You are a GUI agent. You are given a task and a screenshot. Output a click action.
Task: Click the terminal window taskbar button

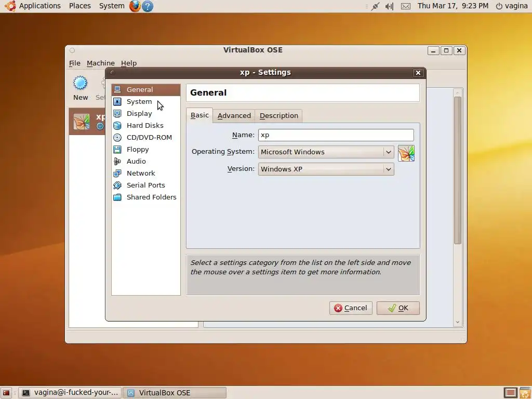(x=70, y=393)
